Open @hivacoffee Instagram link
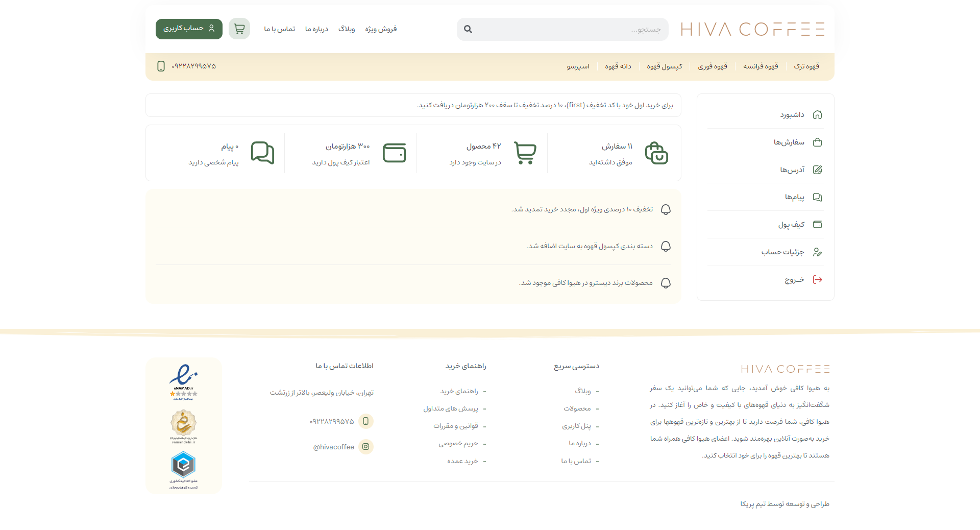 (334, 447)
